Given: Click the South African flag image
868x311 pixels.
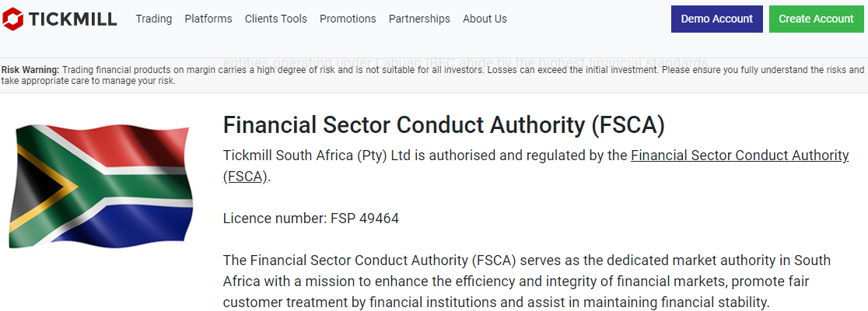Looking at the screenshot, I should coord(101,185).
